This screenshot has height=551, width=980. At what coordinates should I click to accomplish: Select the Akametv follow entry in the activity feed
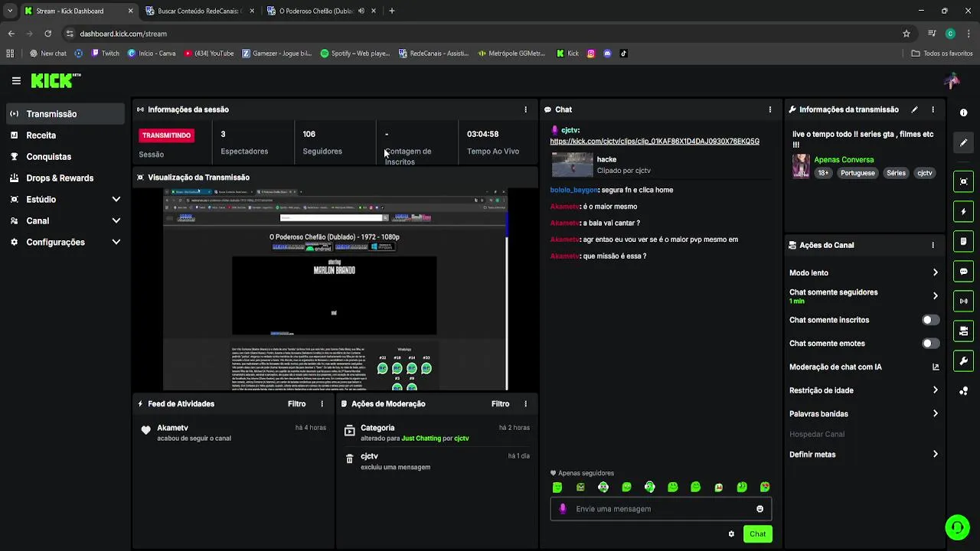click(x=234, y=432)
